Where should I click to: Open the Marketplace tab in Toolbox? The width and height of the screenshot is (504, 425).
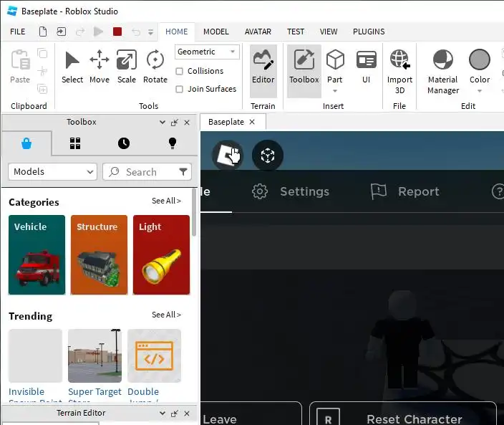[26, 143]
